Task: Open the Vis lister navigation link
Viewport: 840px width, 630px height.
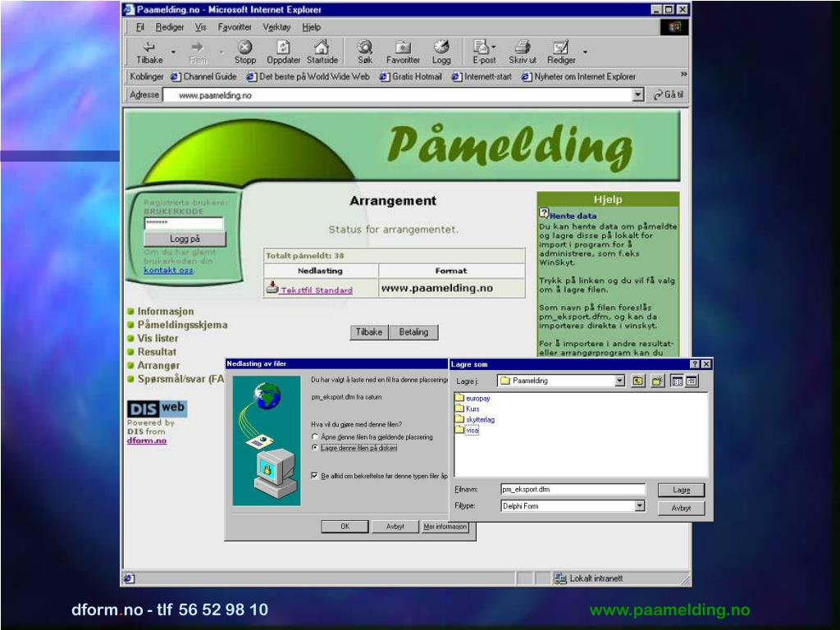Action: (157, 339)
